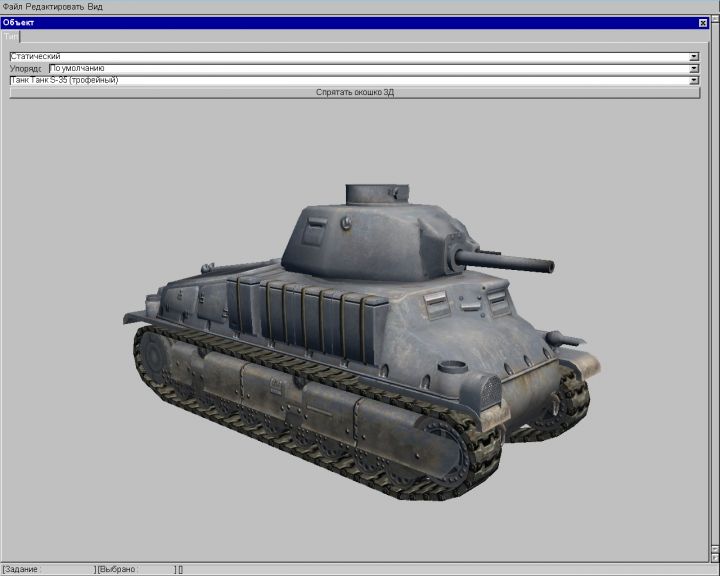Close the Объект panel
Screen dimensions: 720x576
point(702,22)
